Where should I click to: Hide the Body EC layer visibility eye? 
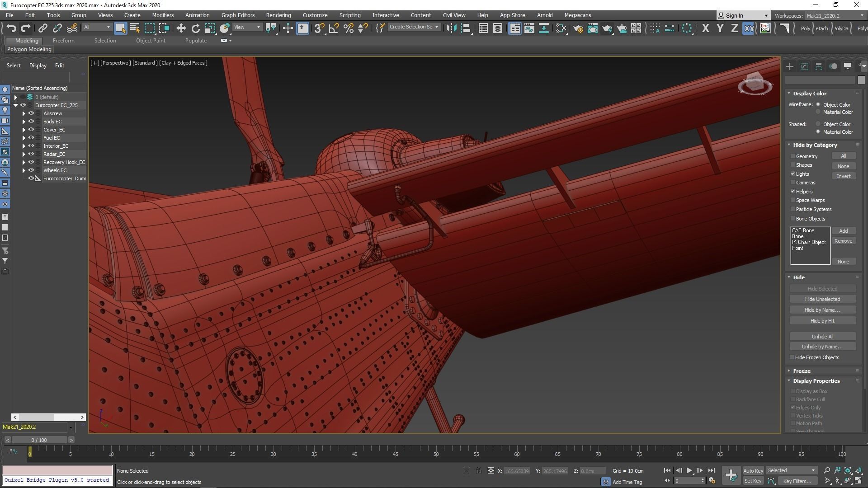click(32, 122)
